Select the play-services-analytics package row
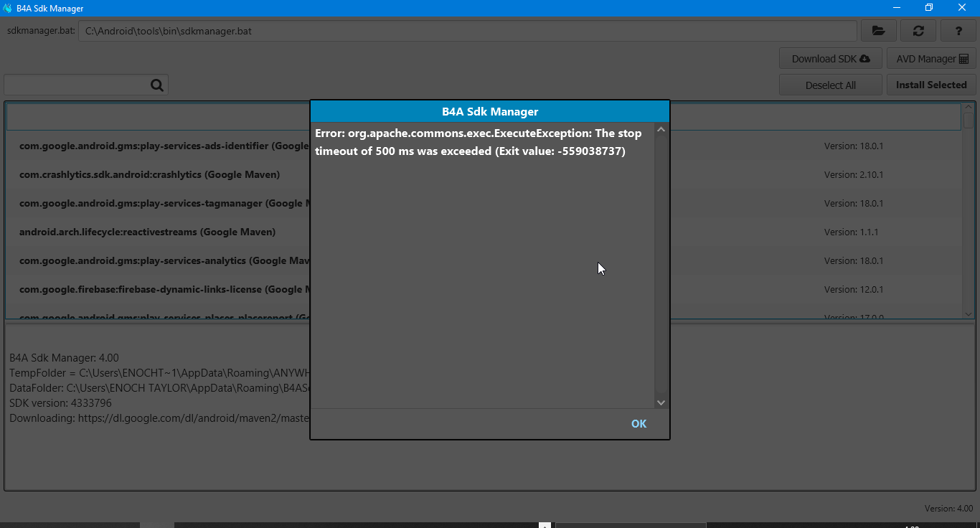 (x=484, y=260)
